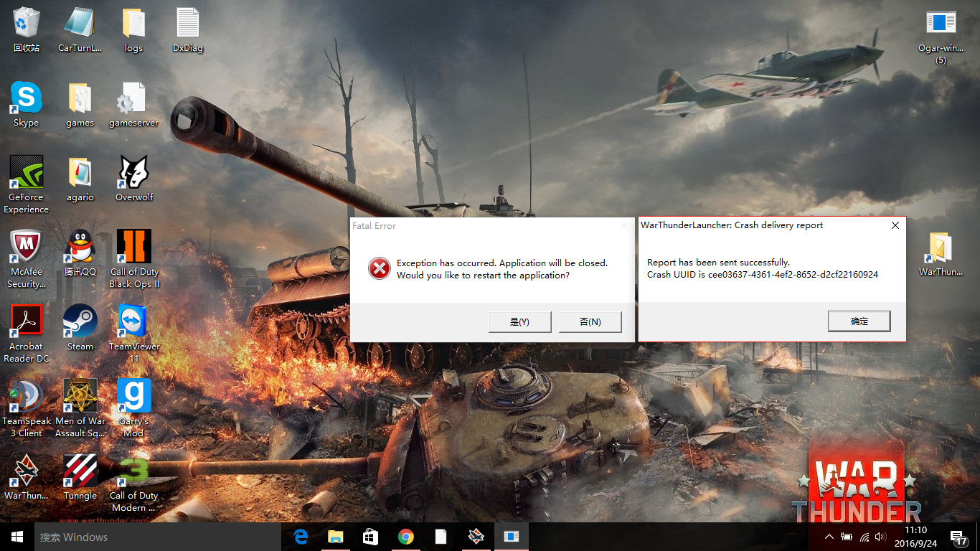Open Google Chrome from the taskbar
This screenshot has height=551, width=980.
[x=406, y=537]
